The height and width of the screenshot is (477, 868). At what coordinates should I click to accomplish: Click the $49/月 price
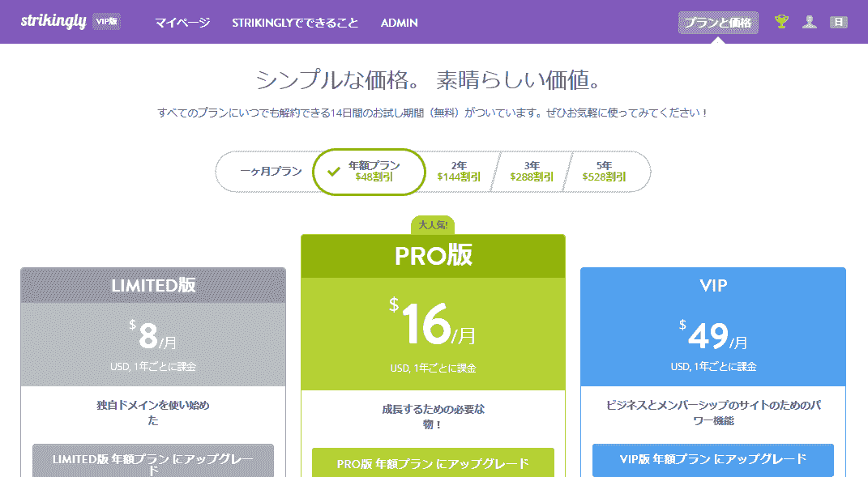point(713,334)
